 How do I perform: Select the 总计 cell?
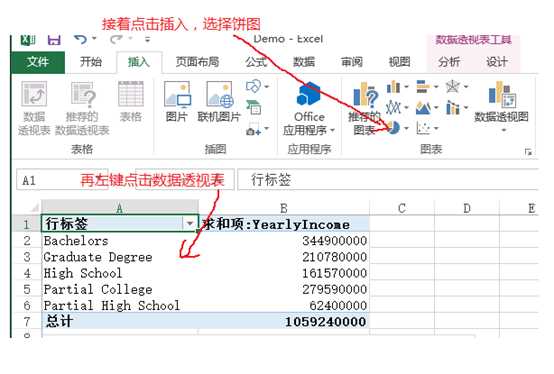(120, 322)
